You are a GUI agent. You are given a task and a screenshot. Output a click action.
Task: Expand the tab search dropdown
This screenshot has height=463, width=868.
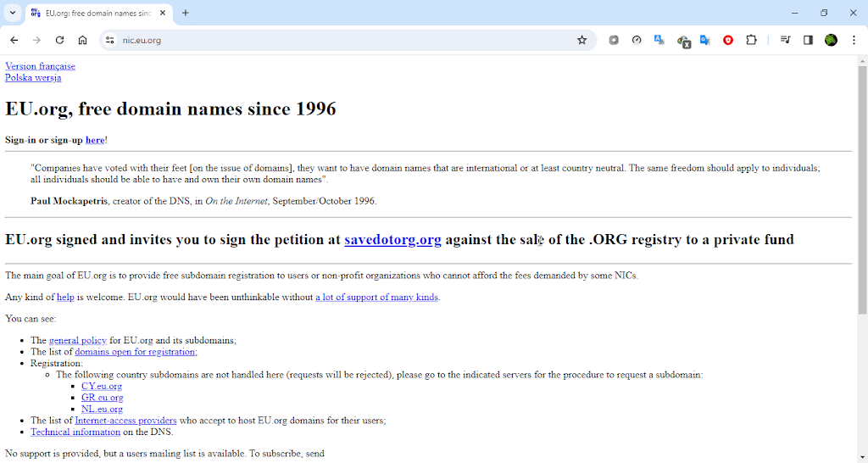[12, 13]
